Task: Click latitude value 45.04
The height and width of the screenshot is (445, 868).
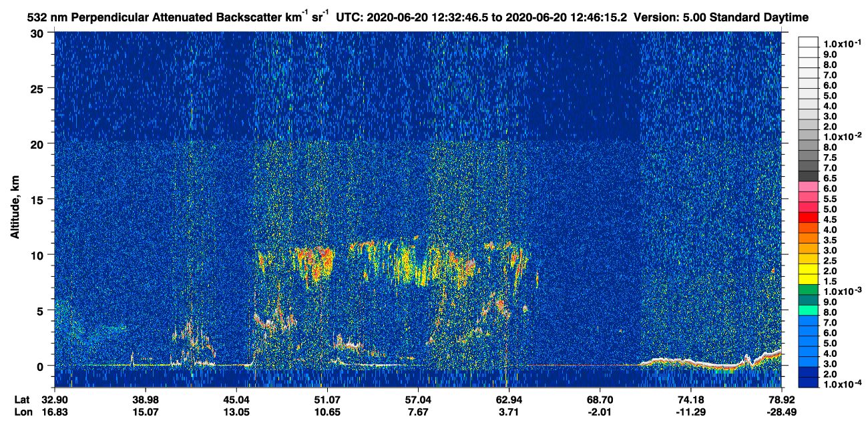Action: click(236, 400)
